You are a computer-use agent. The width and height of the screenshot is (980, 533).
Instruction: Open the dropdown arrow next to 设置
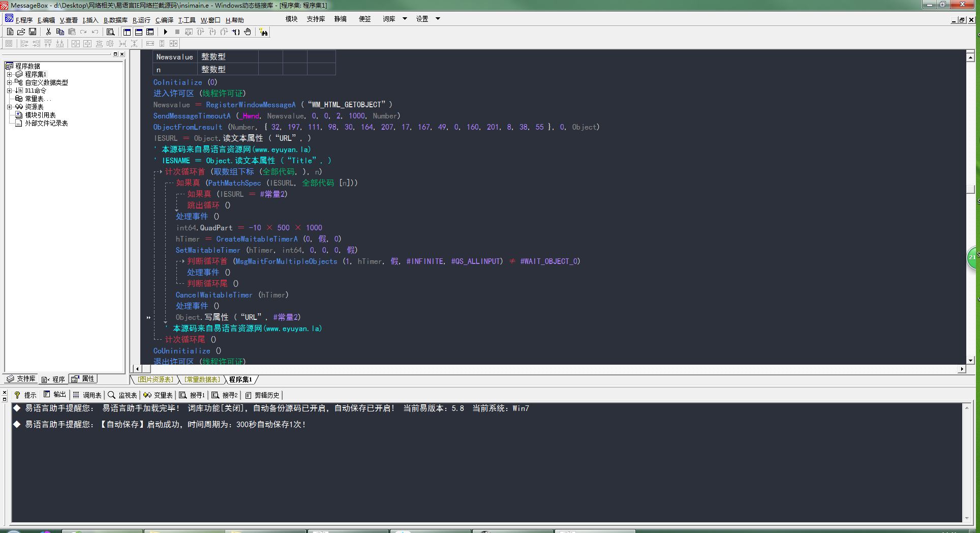(438, 19)
